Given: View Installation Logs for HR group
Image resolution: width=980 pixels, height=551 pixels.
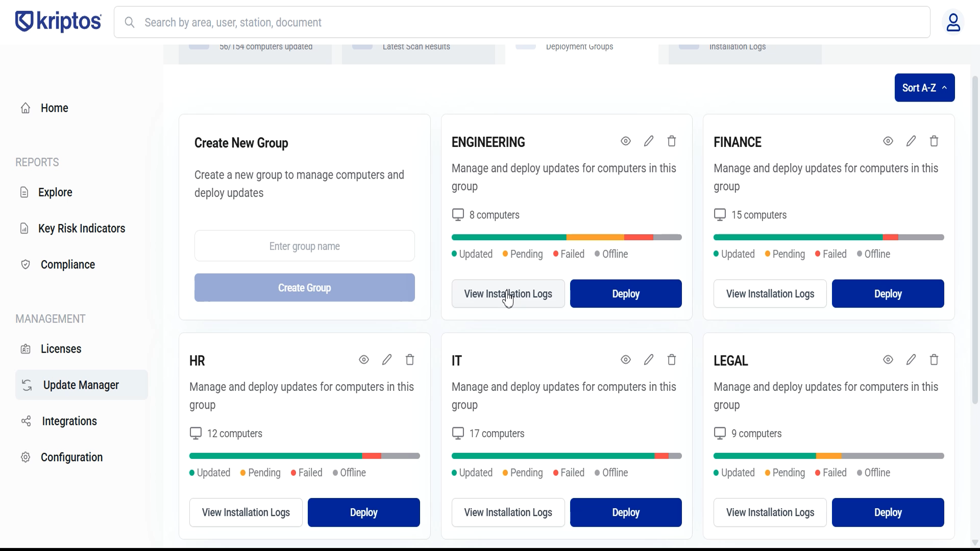Looking at the screenshot, I should pos(246,512).
